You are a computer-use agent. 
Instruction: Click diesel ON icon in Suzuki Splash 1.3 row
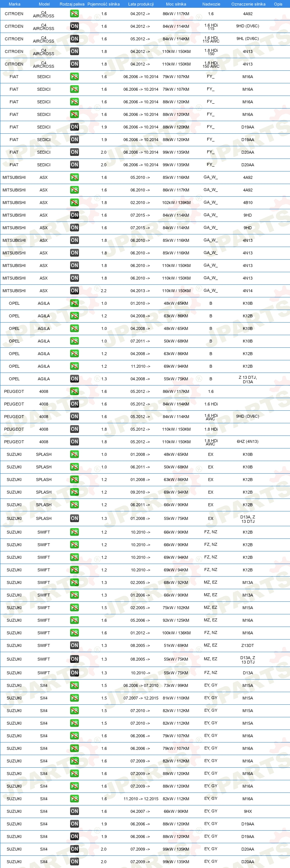tap(75, 518)
